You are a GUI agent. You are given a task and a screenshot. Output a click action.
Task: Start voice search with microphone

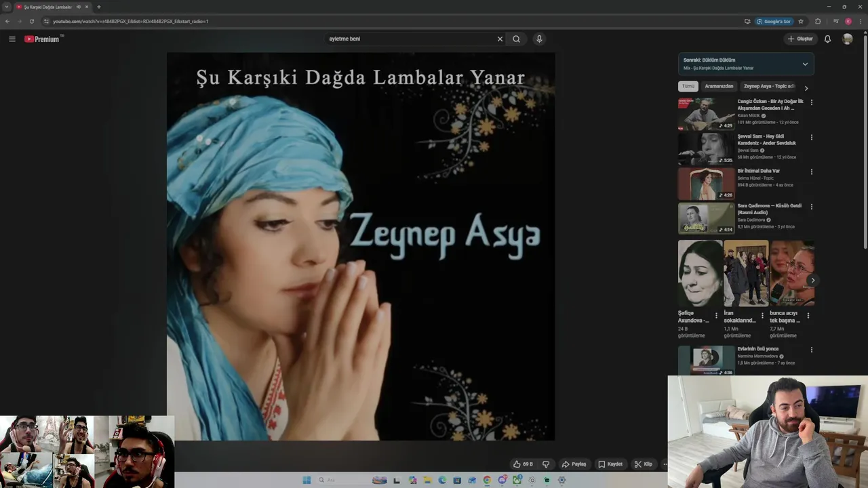(539, 39)
